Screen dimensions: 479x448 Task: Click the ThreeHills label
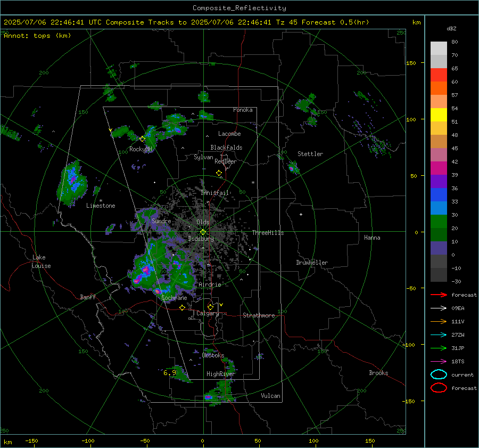click(x=268, y=233)
